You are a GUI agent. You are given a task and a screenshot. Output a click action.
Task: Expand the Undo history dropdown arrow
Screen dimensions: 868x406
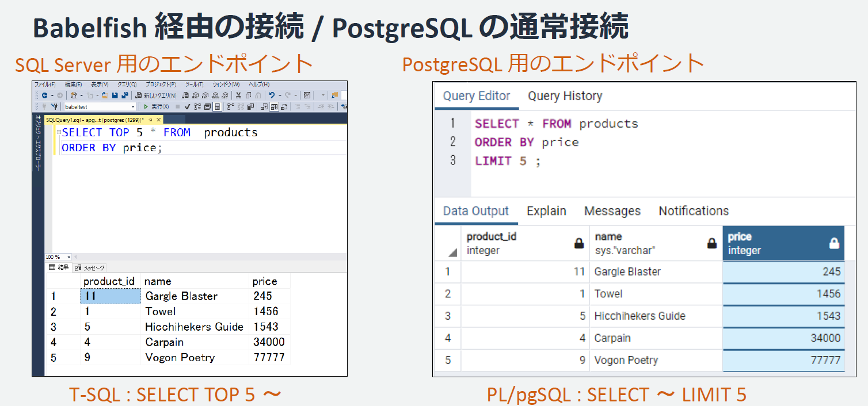click(x=279, y=95)
